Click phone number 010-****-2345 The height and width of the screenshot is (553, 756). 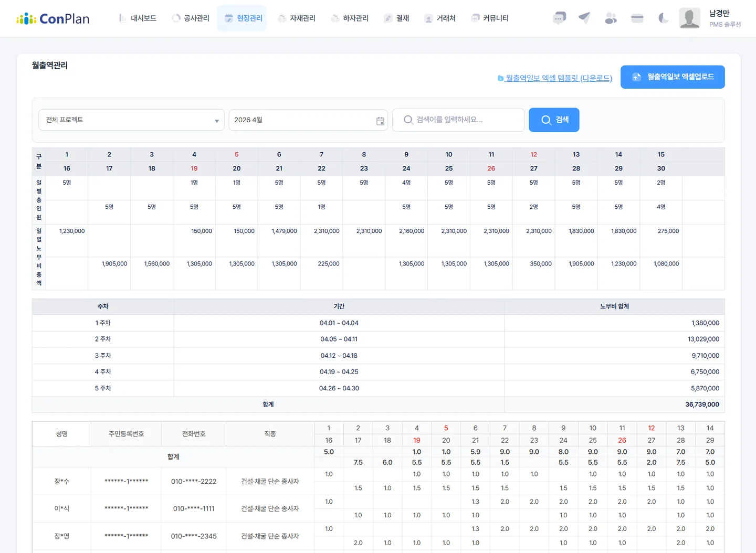point(194,536)
